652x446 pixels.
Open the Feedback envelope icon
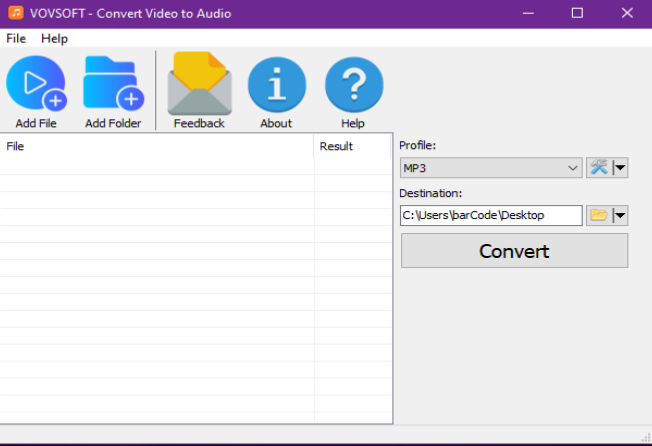pyautogui.click(x=199, y=84)
